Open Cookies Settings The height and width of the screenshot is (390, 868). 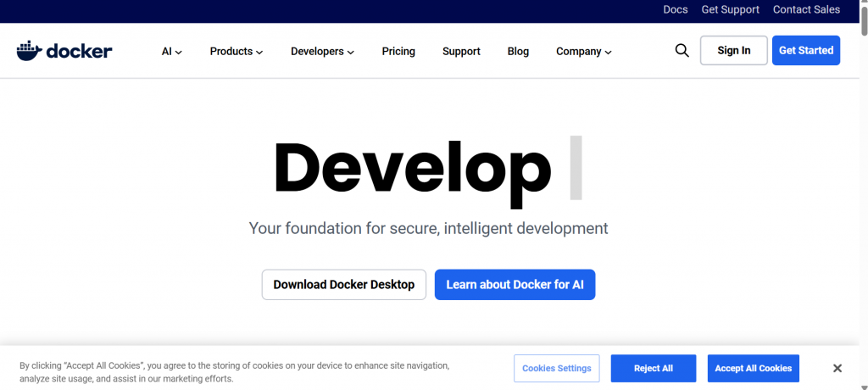coord(556,369)
